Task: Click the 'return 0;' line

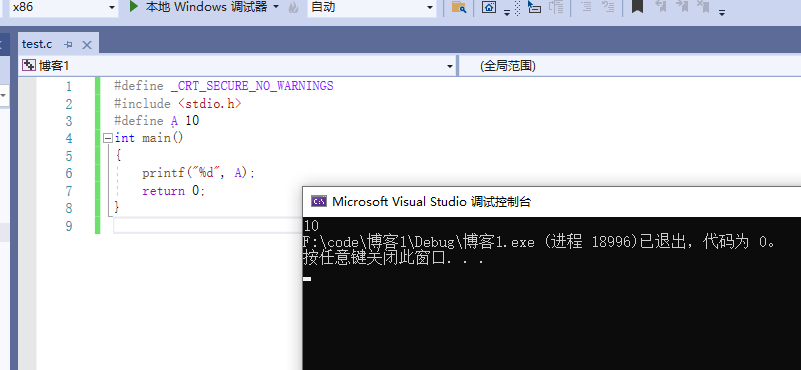Action: pos(173,191)
